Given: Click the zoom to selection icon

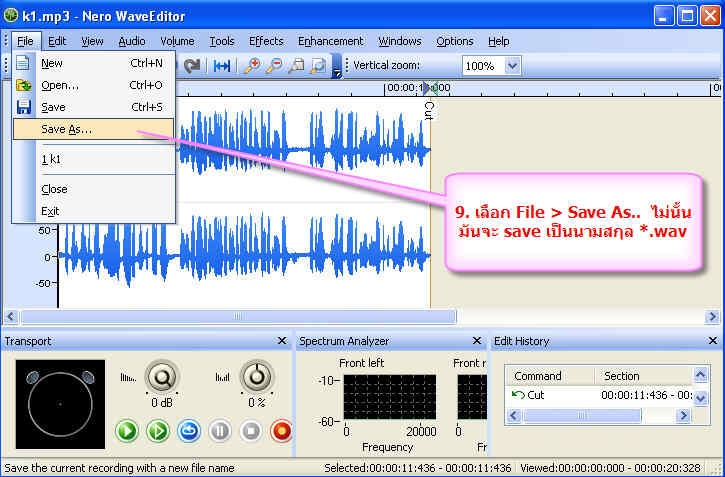Looking at the screenshot, I should (296, 66).
